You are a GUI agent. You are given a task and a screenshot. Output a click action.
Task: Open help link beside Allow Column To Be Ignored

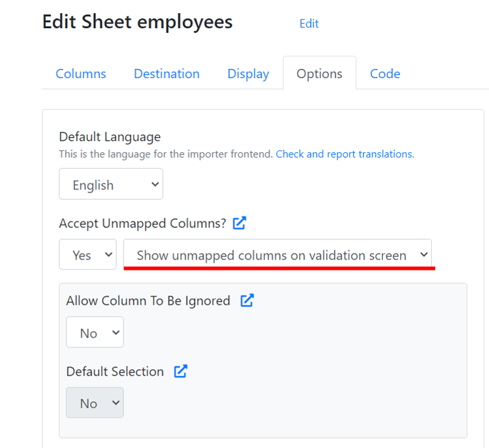[x=247, y=300]
